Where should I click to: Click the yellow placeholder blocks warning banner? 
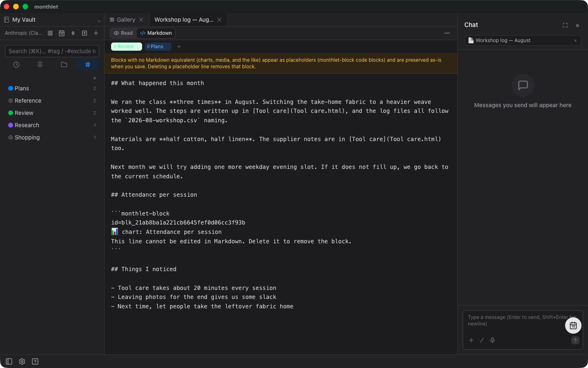coord(281,63)
